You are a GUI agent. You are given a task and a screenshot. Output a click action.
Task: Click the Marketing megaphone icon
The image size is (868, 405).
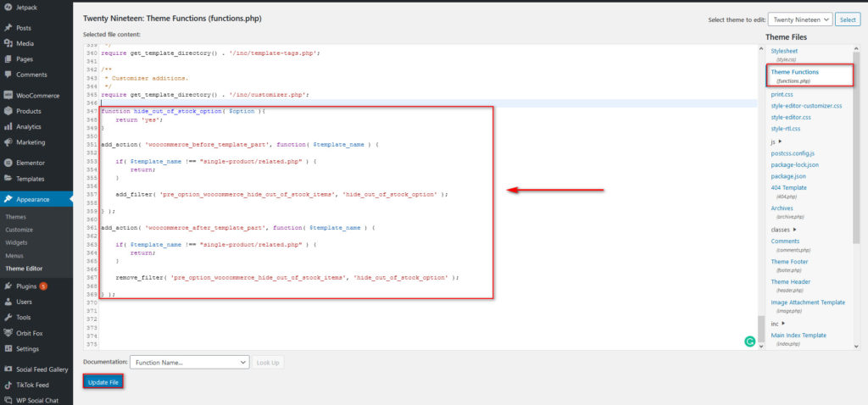(8, 142)
